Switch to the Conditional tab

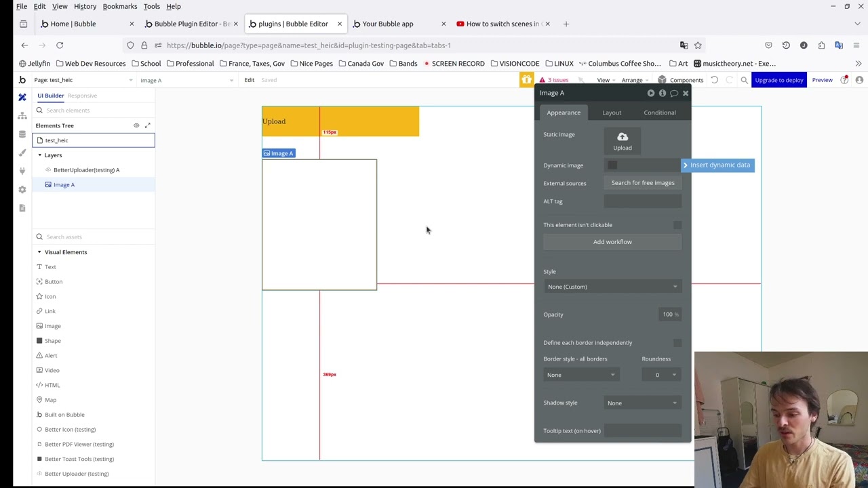point(660,113)
